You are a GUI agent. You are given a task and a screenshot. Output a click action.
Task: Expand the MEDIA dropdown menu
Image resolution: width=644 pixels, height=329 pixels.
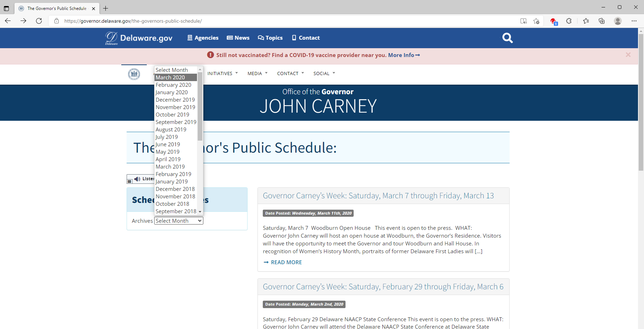257,73
